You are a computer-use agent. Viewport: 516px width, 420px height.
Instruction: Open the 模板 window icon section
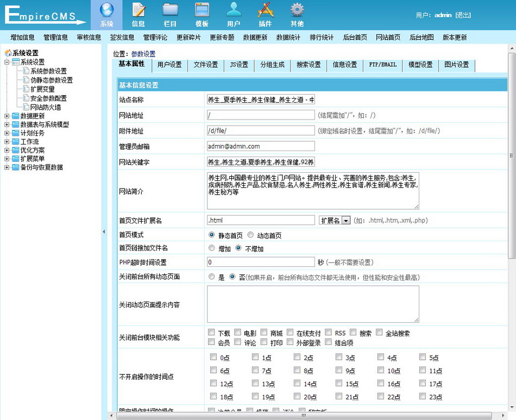202,15
